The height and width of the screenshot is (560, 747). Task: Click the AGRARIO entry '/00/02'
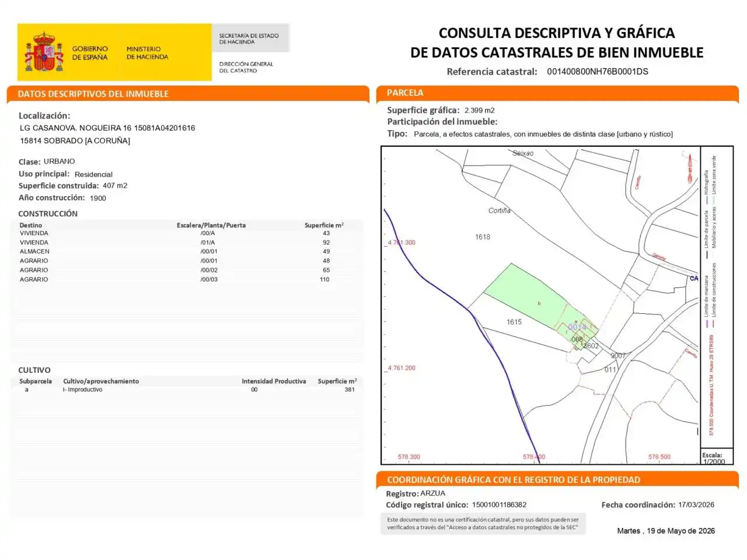[x=209, y=270]
